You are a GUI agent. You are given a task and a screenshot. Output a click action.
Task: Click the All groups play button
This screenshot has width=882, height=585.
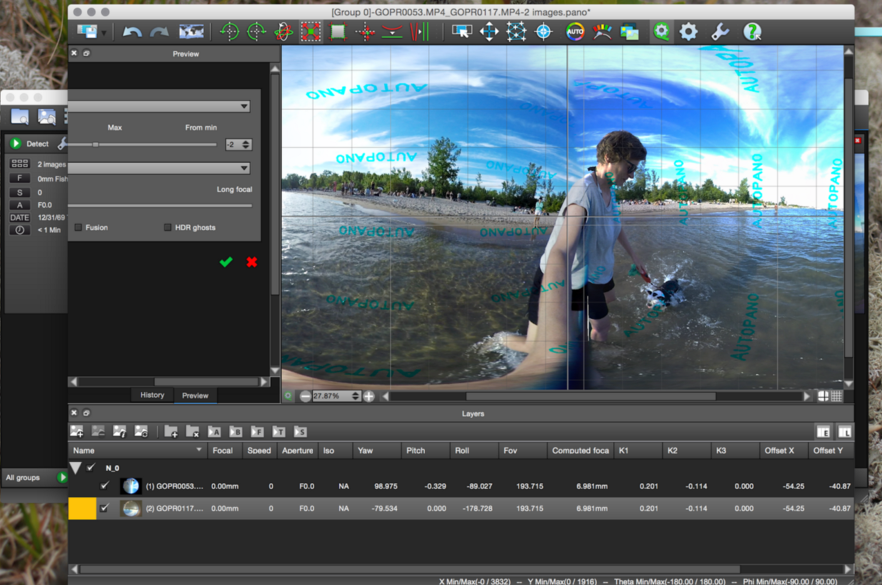(61, 477)
